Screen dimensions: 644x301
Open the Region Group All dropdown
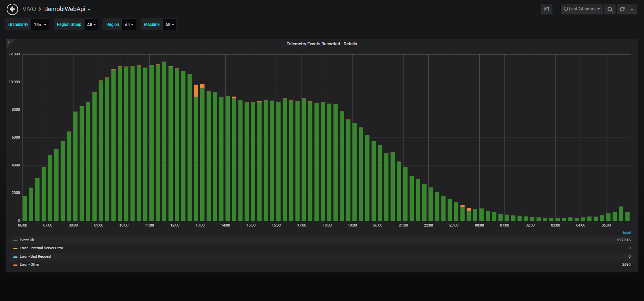[x=91, y=24]
